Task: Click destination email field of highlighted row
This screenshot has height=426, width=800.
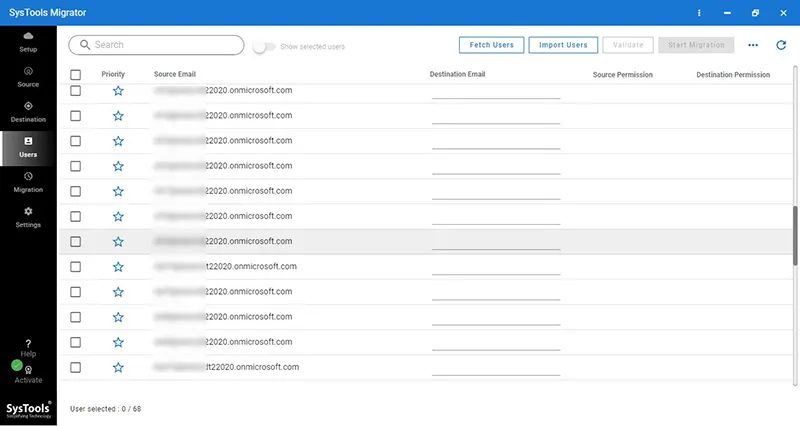Action: (496, 242)
